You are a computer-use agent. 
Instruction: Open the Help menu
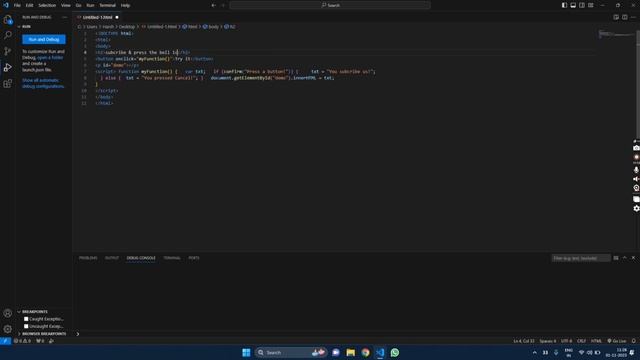[x=125, y=5]
